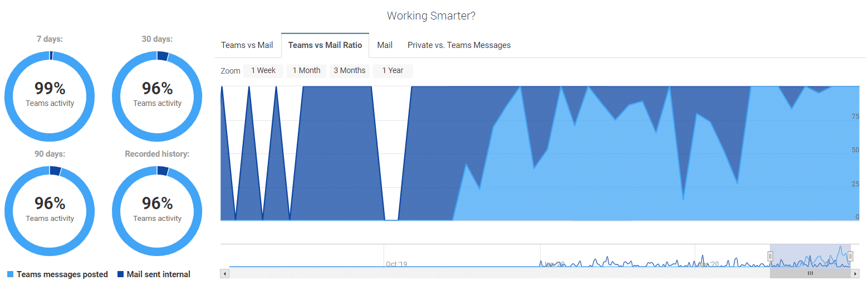Viewport: 868px width, 285px height.
Task: Click the 30 days Teams activity donut
Action: [157, 95]
